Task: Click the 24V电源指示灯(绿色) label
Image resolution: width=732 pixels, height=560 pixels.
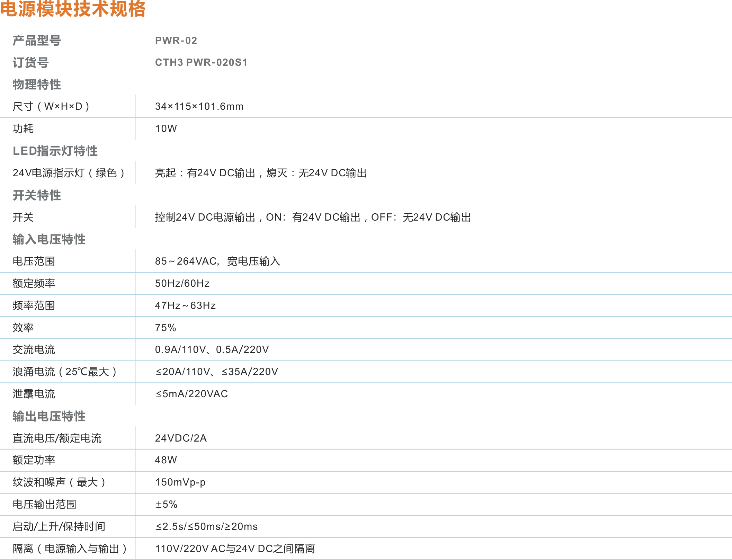Action: coord(69,173)
